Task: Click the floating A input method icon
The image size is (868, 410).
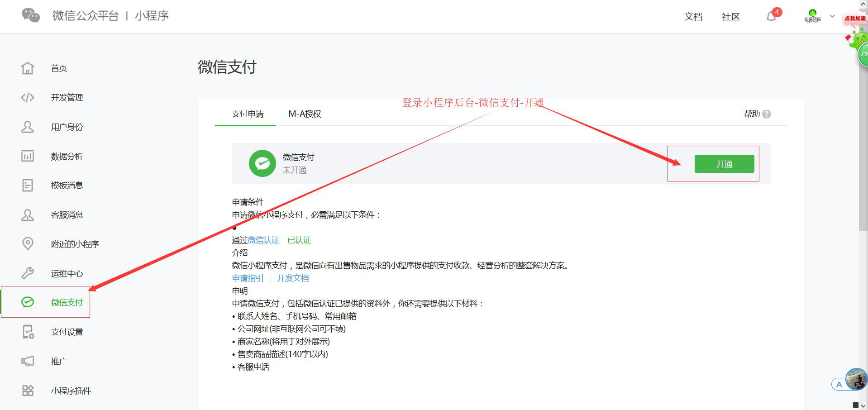Action: [839, 385]
